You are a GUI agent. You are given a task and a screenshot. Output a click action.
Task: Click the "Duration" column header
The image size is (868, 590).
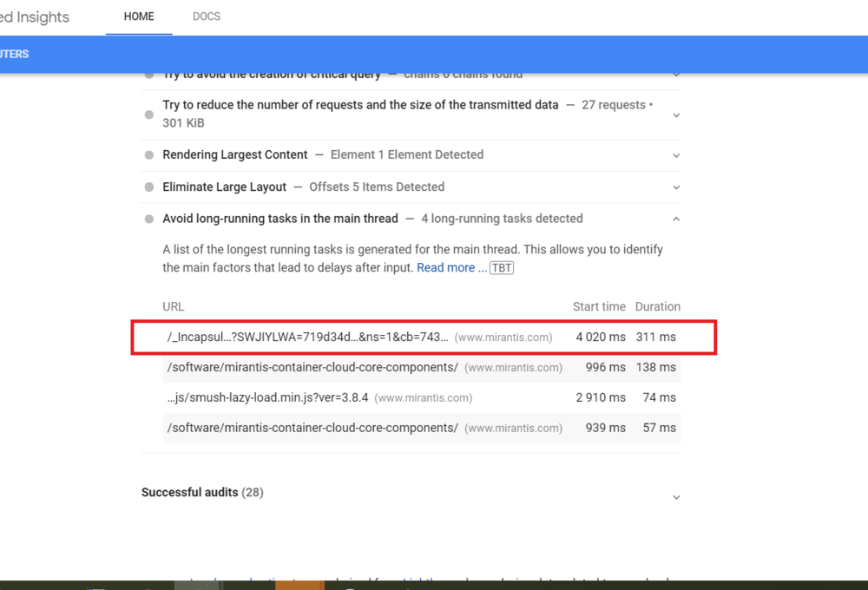657,306
